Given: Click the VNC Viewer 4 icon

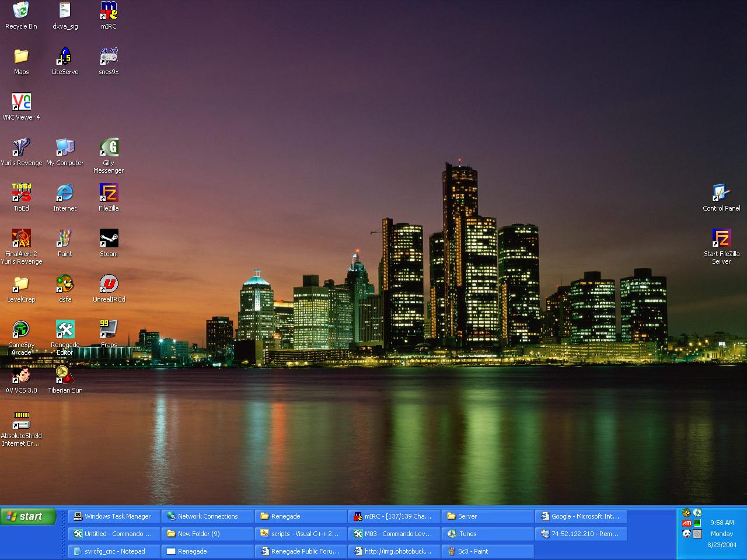Looking at the screenshot, I should click(x=21, y=102).
